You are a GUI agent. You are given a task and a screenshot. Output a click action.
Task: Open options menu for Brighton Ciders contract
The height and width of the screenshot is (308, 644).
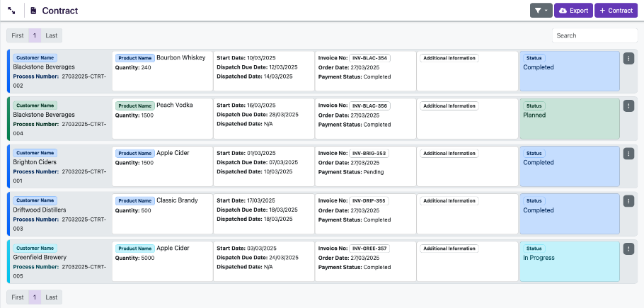point(628,154)
